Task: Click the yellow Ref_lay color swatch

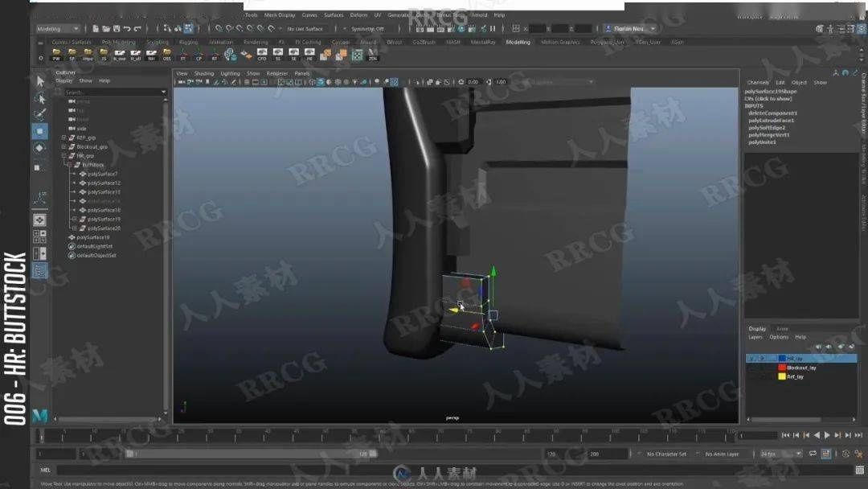Action: click(x=782, y=376)
